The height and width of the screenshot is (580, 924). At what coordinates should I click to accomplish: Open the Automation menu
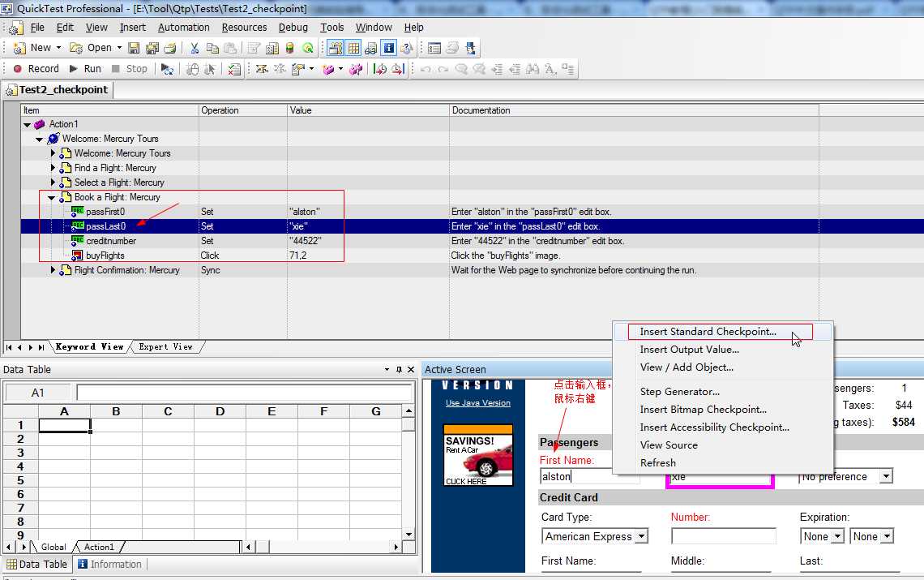(x=183, y=28)
